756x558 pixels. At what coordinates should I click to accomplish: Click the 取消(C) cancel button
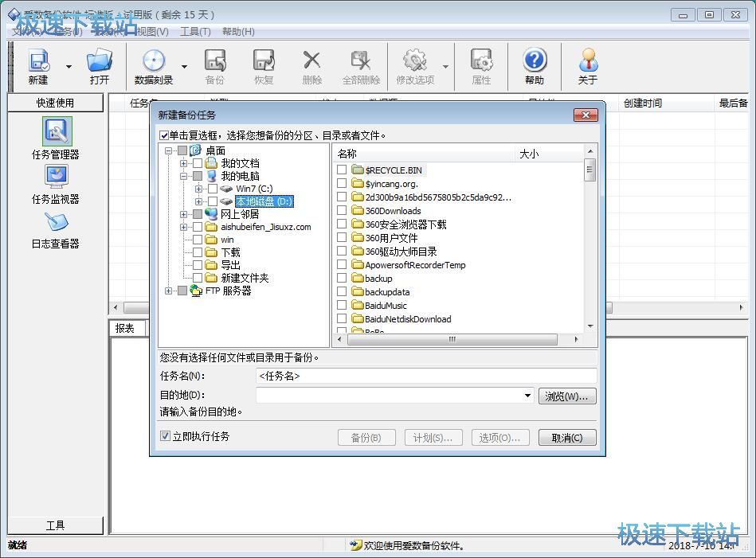[x=567, y=438]
